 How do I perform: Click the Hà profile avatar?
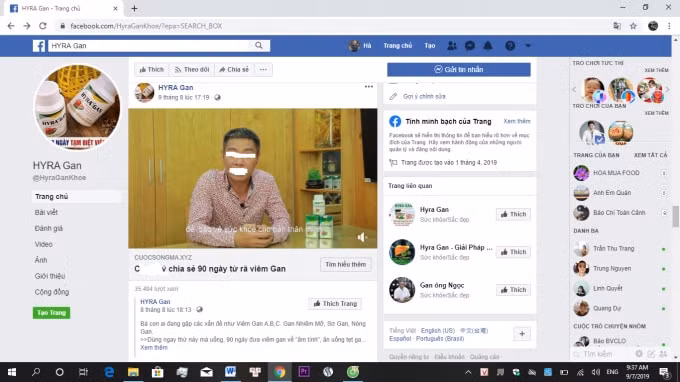coord(354,46)
